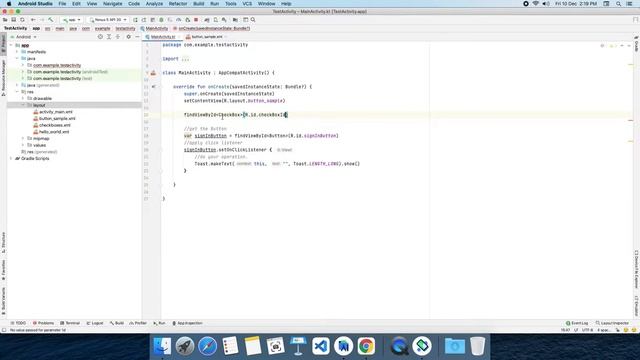Image resolution: width=640 pixels, height=360 pixels.
Task: Click TestActivity breadcrumb root
Action: click(16, 29)
